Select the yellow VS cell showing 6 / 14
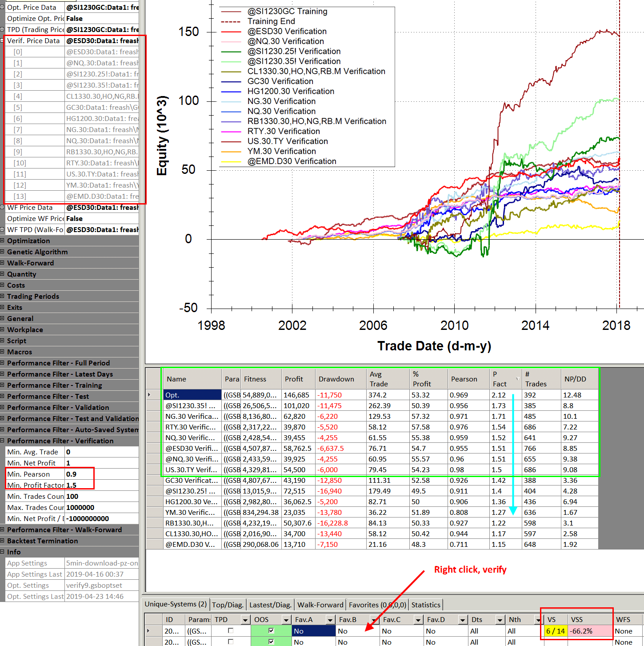 (555, 631)
